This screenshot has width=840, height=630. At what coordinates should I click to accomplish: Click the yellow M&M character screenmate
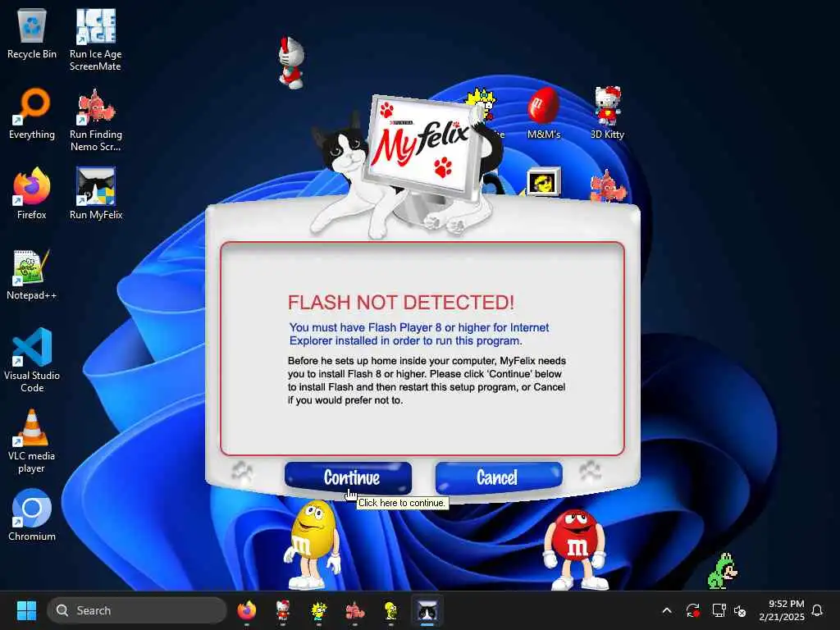click(313, 544)
